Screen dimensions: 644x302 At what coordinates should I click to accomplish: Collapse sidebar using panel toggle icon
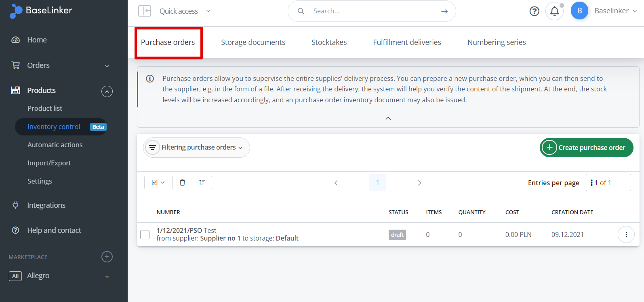[x=145, y=11]
